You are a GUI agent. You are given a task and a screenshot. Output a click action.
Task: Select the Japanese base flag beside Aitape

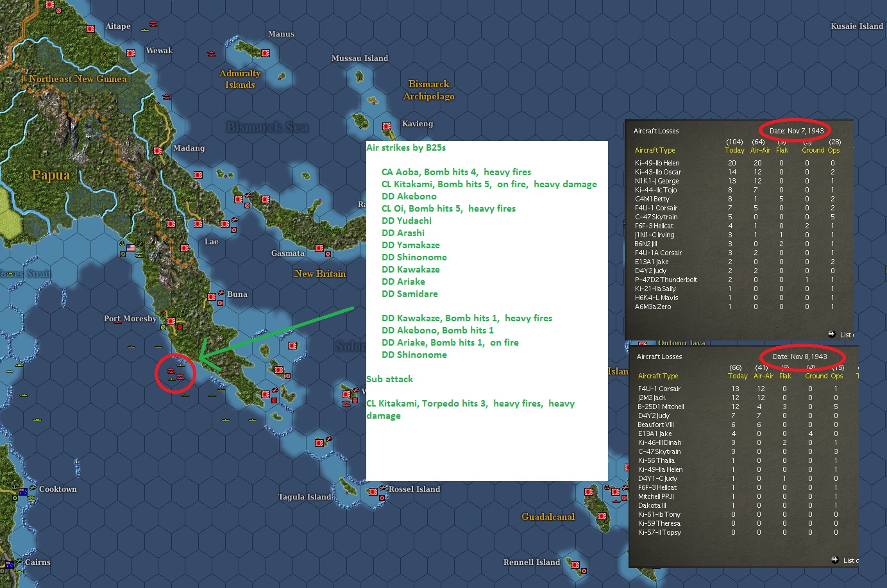point(90,28)
